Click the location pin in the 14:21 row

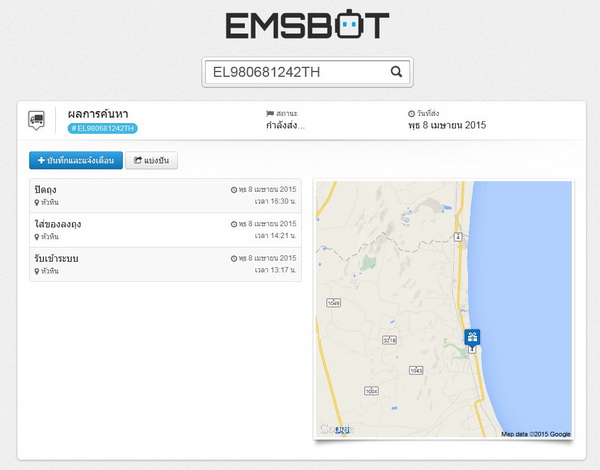point(37,237)
